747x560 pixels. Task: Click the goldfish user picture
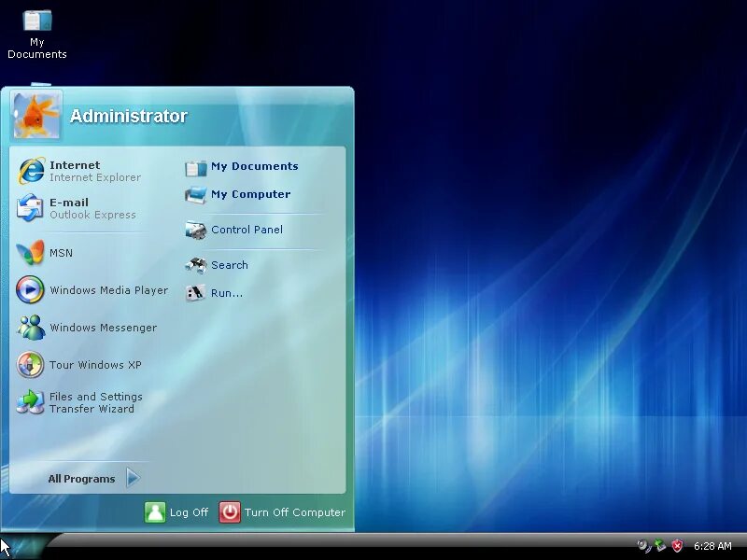coord(36,116)
